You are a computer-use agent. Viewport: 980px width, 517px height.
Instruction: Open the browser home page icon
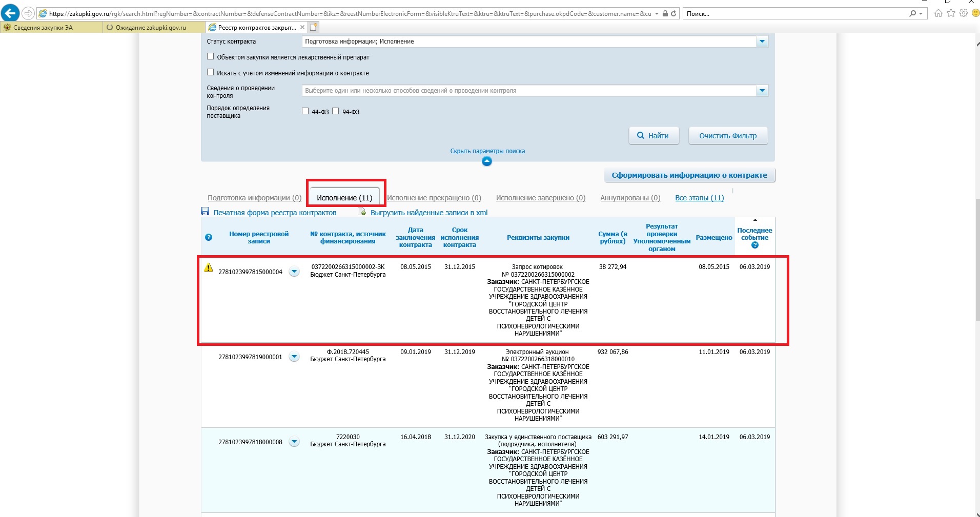[x=938, y=13]
